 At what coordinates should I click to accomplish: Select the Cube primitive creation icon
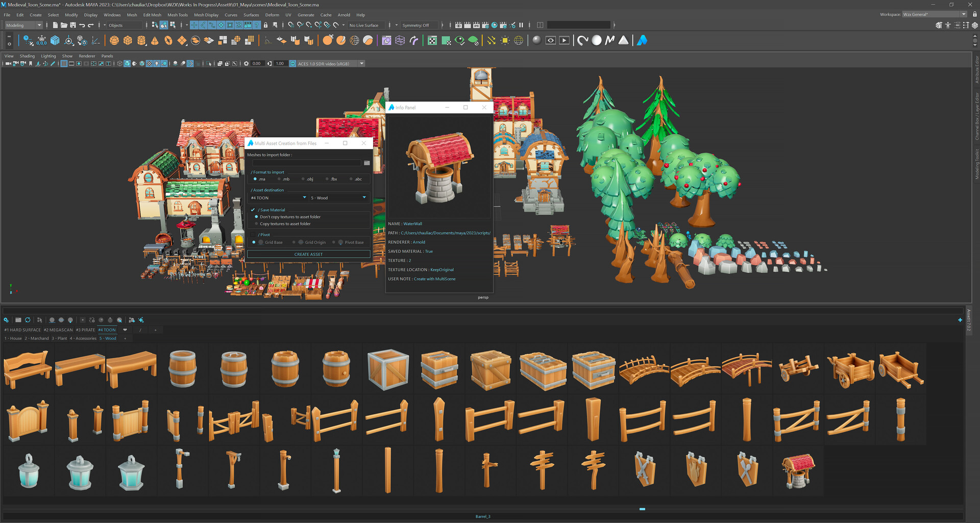[127, 40]
